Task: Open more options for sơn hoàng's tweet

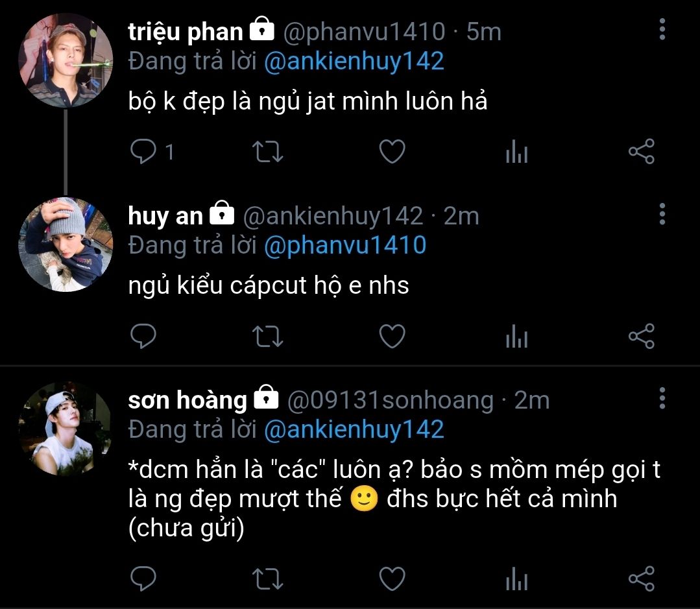Action: coord(662,398)
